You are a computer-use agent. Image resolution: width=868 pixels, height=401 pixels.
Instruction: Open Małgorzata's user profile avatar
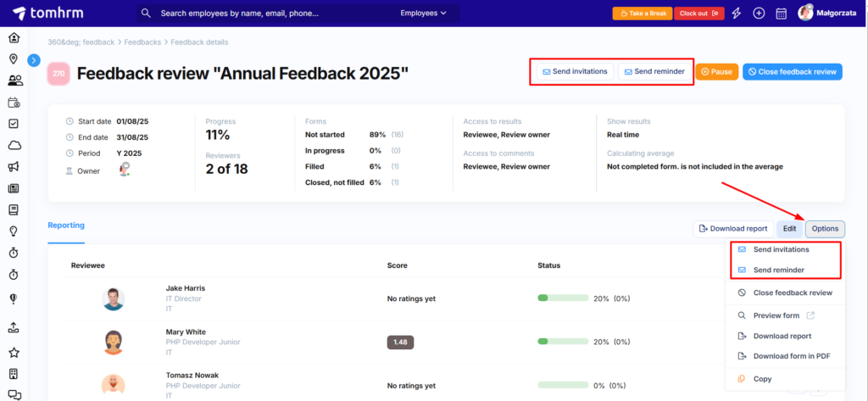[805, 13]
